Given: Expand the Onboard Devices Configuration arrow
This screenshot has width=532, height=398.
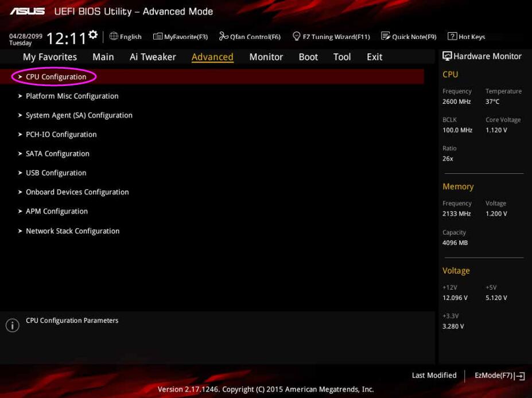Looking at the screenshot, I should click(x=20, y=192).
